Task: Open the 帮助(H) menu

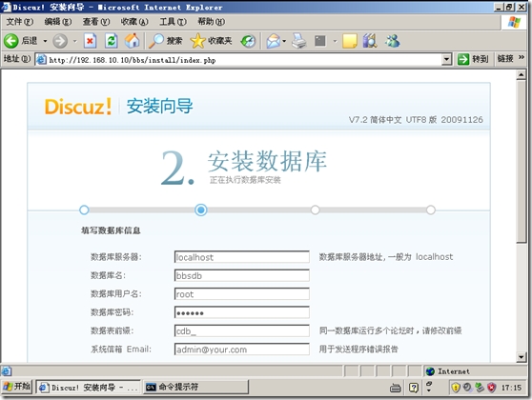Action: (211, 22)
